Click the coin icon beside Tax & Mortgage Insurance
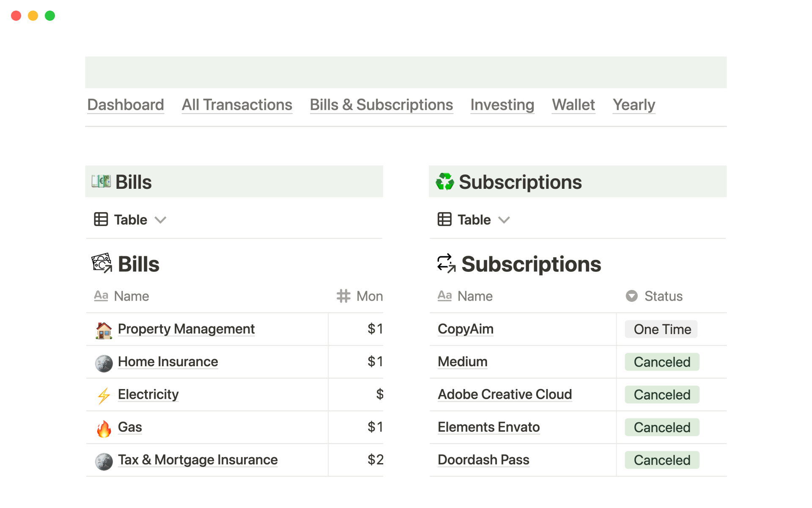 click(x=104, y=461)
